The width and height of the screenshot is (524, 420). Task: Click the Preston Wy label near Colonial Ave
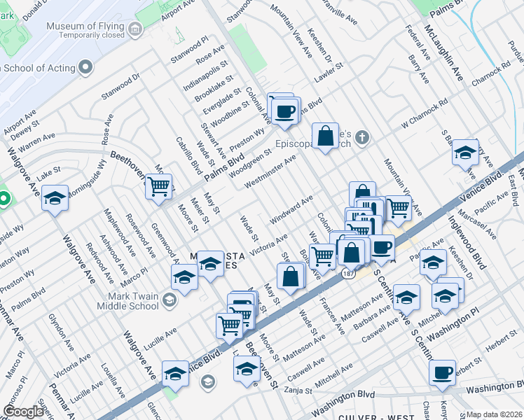[x=247, y=140]
